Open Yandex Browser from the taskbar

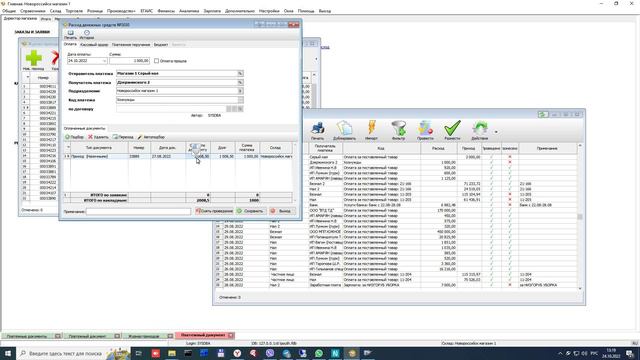coord(237,353)
